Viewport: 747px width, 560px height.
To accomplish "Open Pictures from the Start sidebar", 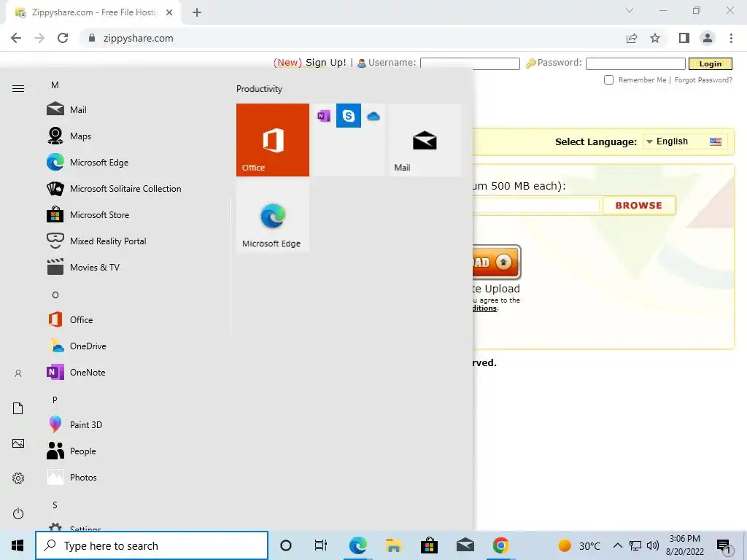I will coord(18,443).
